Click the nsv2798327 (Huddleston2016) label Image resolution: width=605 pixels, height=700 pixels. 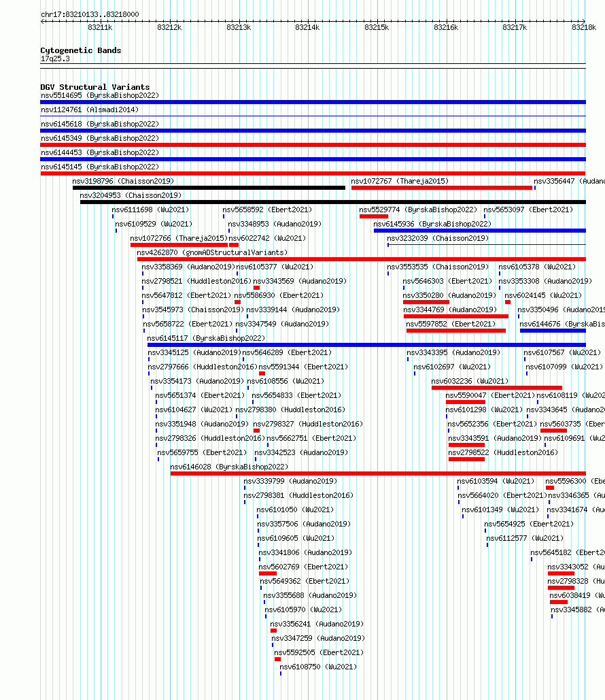click(x=308, y=424)
